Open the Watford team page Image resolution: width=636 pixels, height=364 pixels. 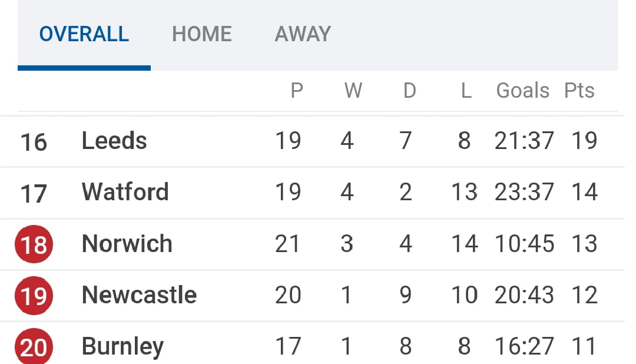click(125, 192)
